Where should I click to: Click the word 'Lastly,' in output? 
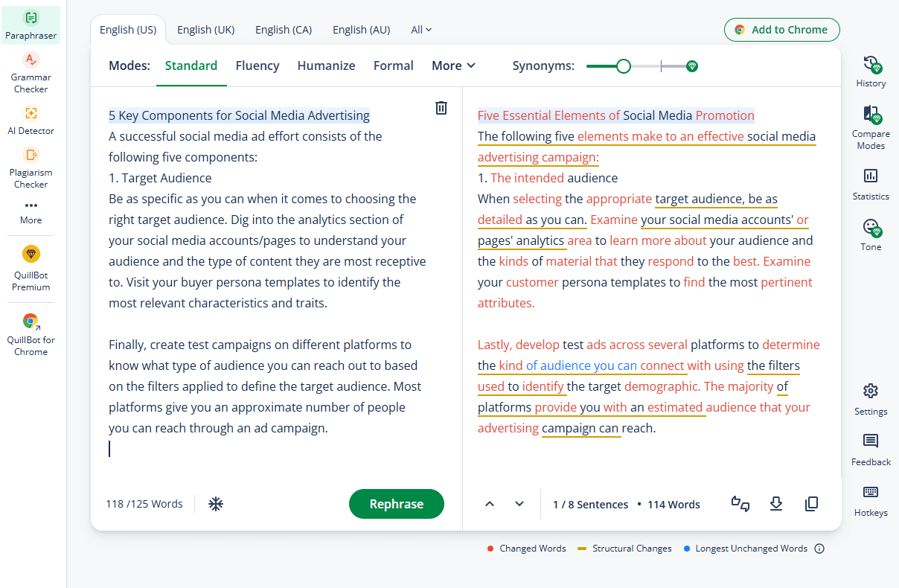[494, 345]
